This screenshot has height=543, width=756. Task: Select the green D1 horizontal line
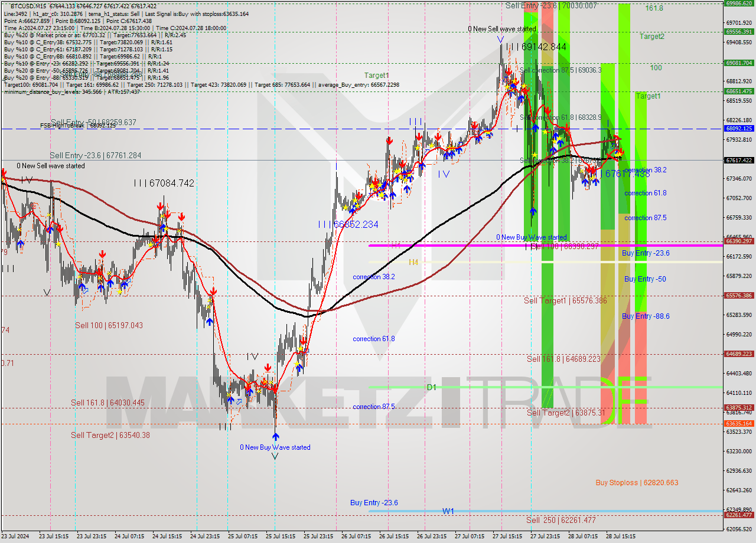[545, 387]
